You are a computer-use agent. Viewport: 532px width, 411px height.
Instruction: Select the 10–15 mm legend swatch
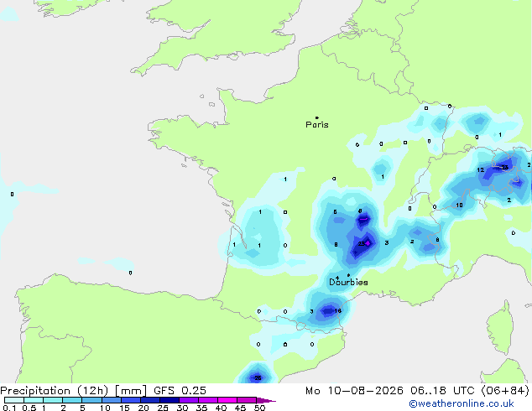(x=111, y=400)
